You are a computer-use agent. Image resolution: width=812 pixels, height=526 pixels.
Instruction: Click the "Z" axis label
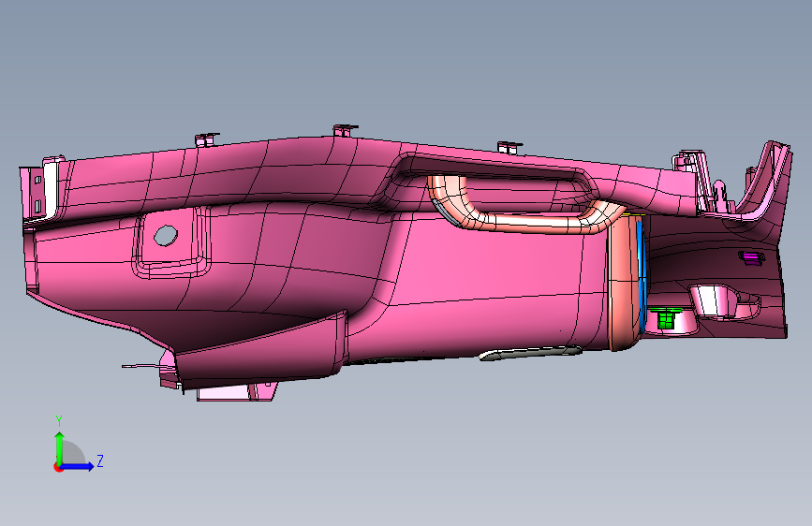(100, 460)
